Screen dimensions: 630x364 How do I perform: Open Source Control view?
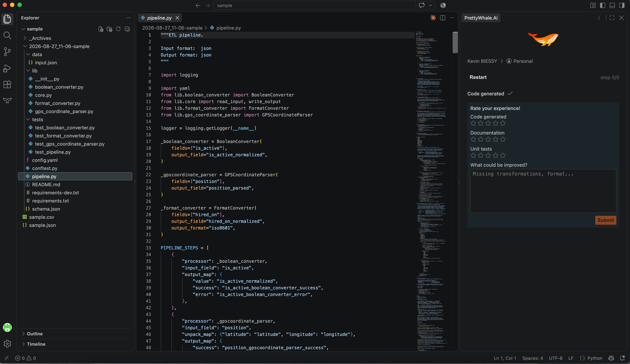7,52
